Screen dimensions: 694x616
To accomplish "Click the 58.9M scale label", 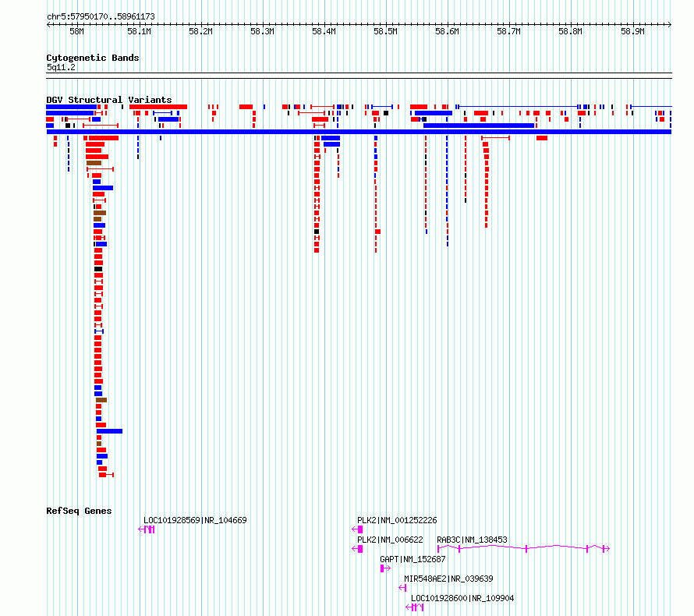I will (632, 31).
